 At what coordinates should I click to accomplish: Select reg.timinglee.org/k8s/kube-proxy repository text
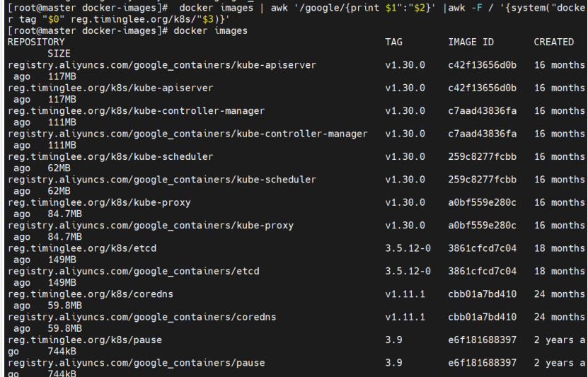tap(99, 202)
